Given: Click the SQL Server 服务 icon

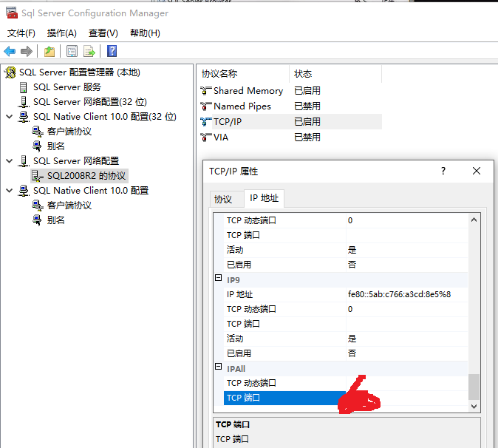Looking at the screenshot, I should click(23, 87).
